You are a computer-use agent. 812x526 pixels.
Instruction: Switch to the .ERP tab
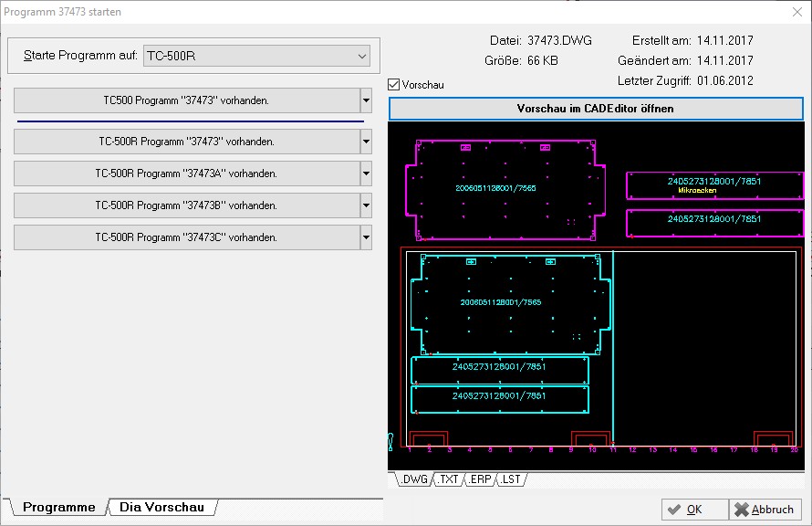[480, 479]
